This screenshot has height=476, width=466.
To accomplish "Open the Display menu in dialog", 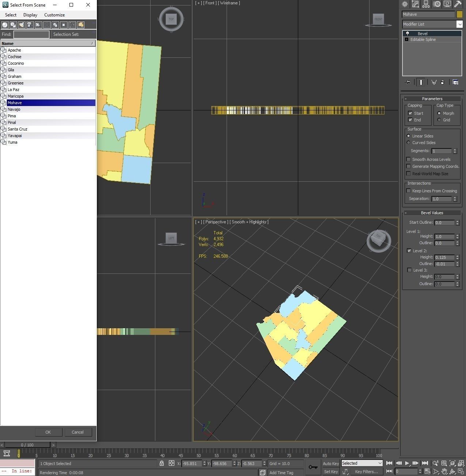I will click(x=30, y=15).
